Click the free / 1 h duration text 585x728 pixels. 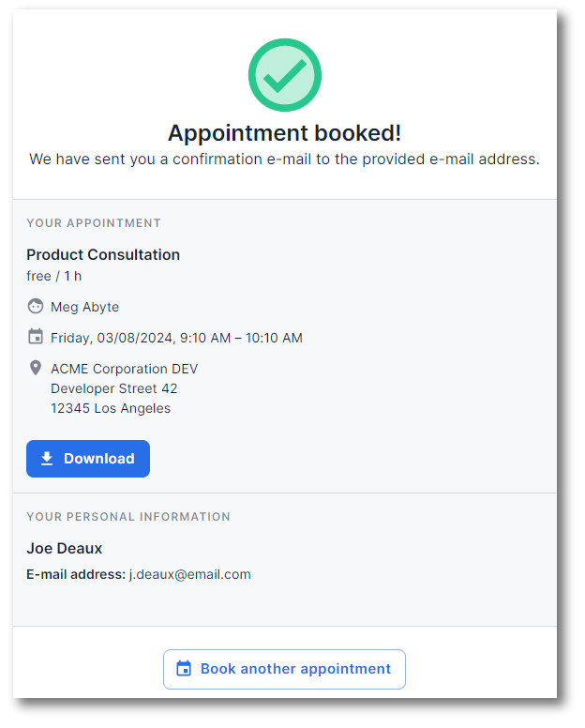click(x=53, y=276)
